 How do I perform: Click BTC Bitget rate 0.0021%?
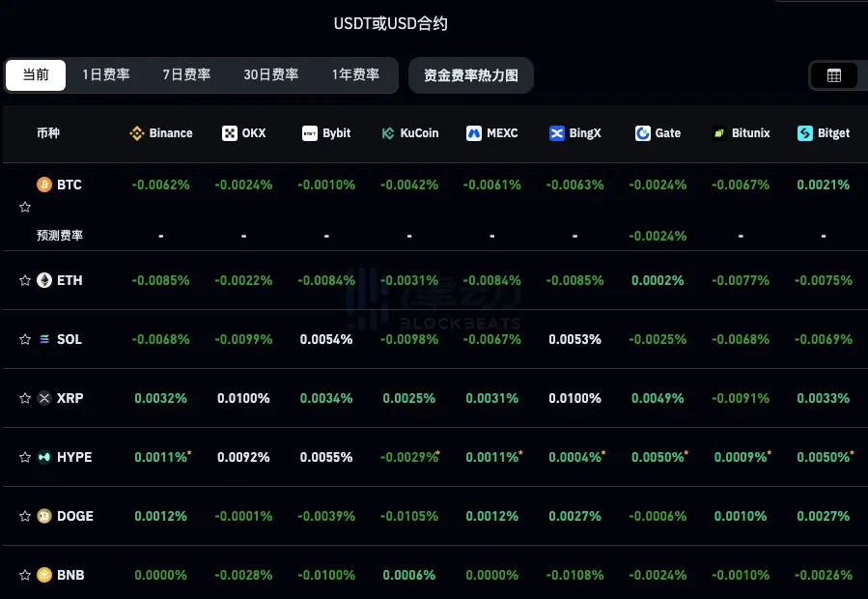click(x=824, y=185)
